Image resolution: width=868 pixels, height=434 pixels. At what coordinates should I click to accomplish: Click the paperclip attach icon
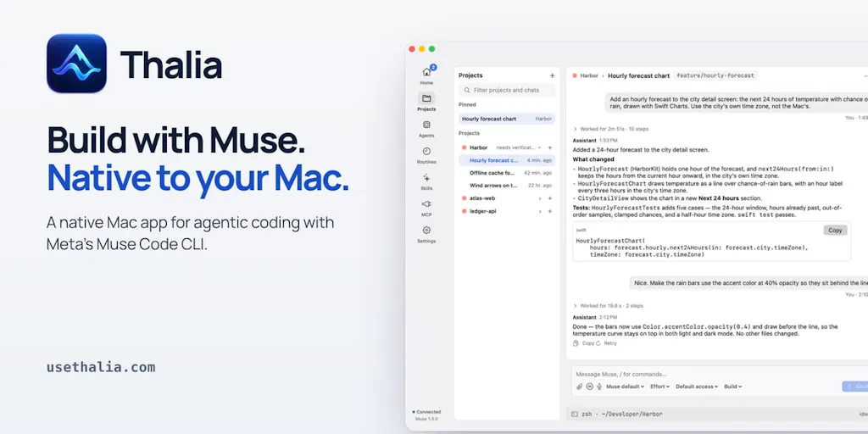580,387
